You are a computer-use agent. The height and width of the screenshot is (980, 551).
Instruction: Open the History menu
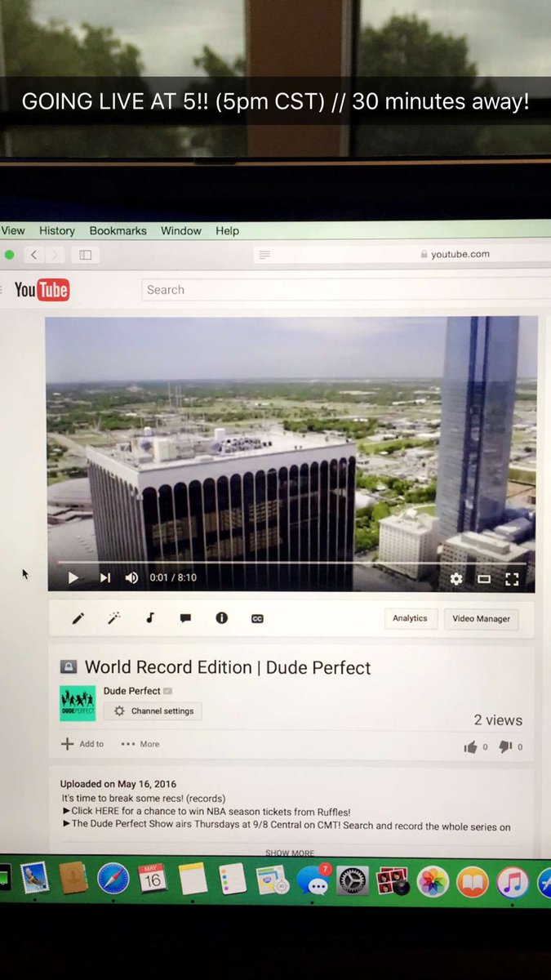(57, 231)
